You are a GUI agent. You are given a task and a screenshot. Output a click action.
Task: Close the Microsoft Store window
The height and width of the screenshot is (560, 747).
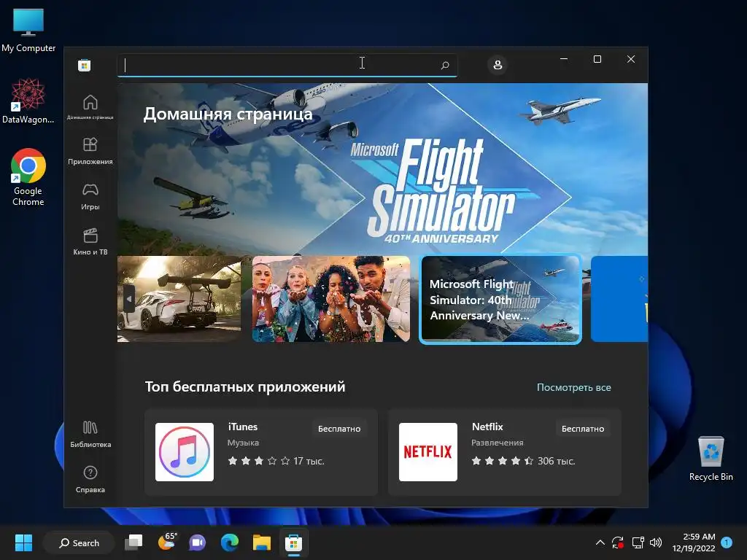coord(631,59)
